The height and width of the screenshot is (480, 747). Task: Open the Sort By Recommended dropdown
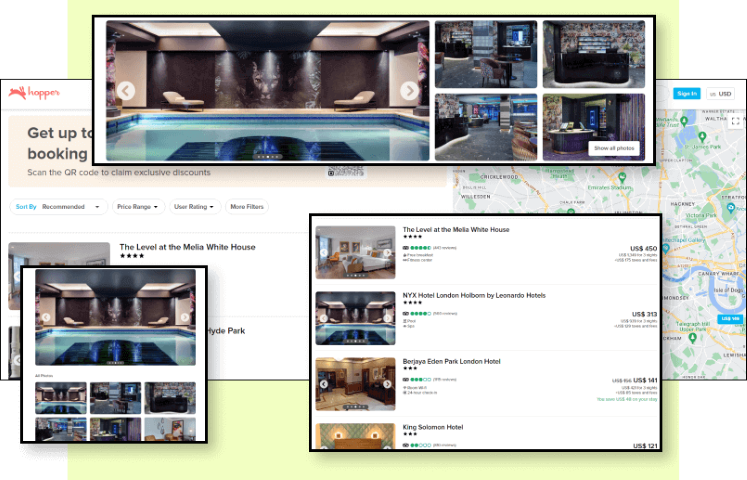pos(58,207)
